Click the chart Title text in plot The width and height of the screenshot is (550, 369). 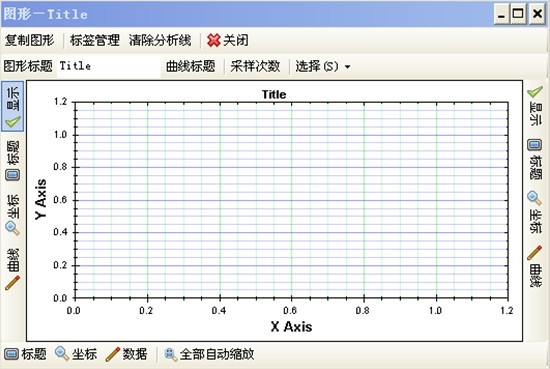(x=274, y=94)
